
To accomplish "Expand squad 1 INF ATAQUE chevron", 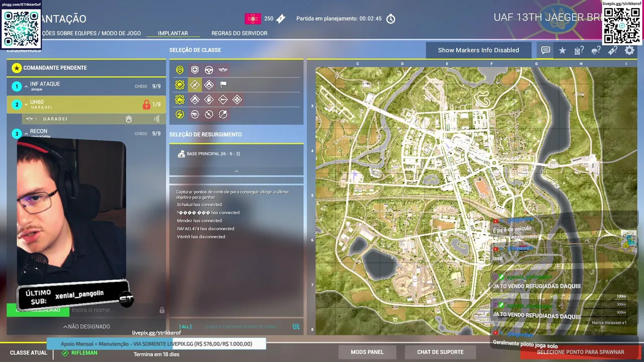I will tap(26, 87).
